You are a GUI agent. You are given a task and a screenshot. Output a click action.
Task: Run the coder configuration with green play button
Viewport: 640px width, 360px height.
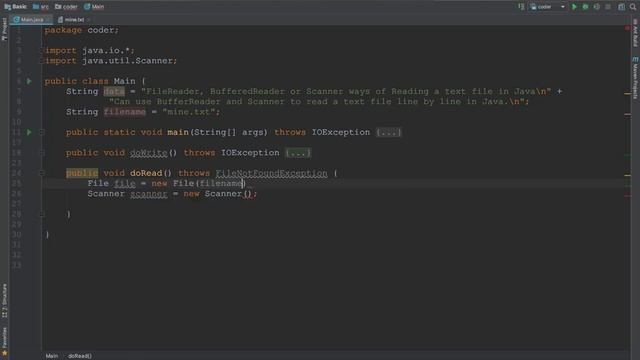point(574,7)
